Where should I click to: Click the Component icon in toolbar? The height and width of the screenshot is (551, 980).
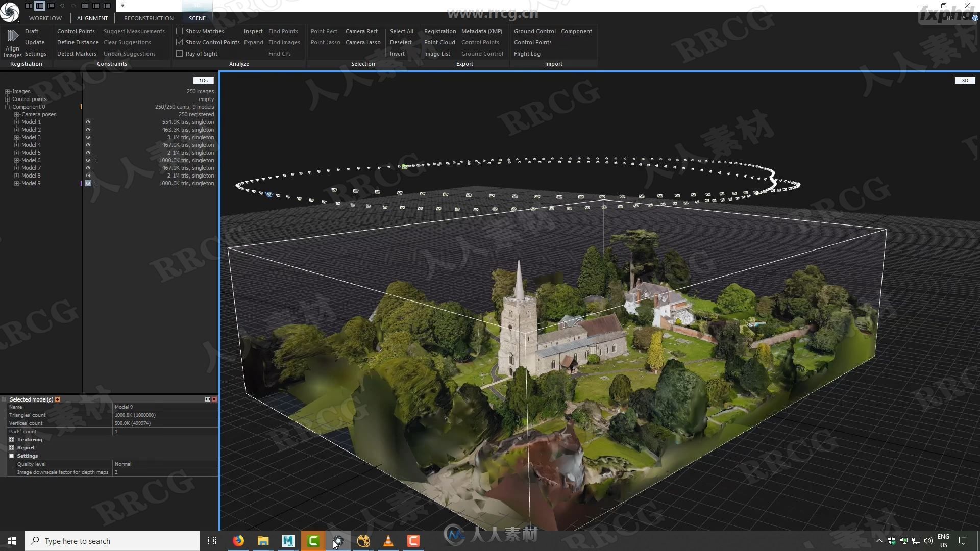pos(576,31)
